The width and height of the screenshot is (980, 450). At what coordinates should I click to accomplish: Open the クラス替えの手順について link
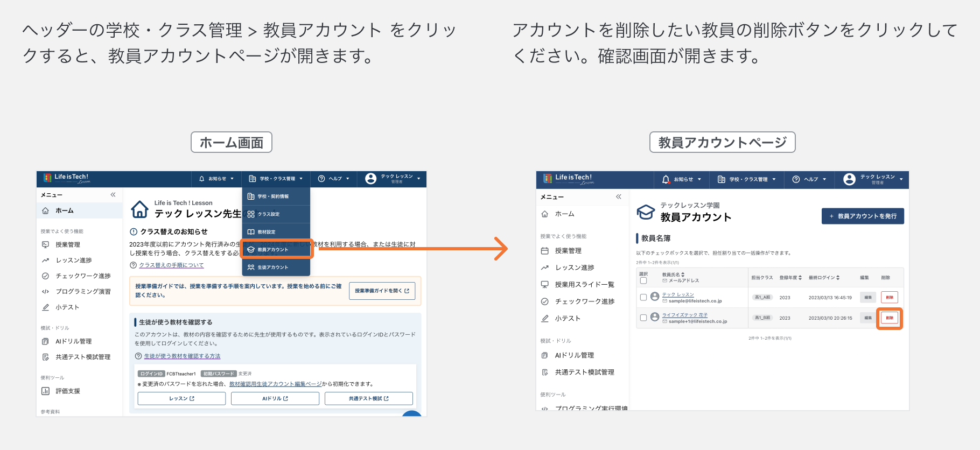[171, 265]
